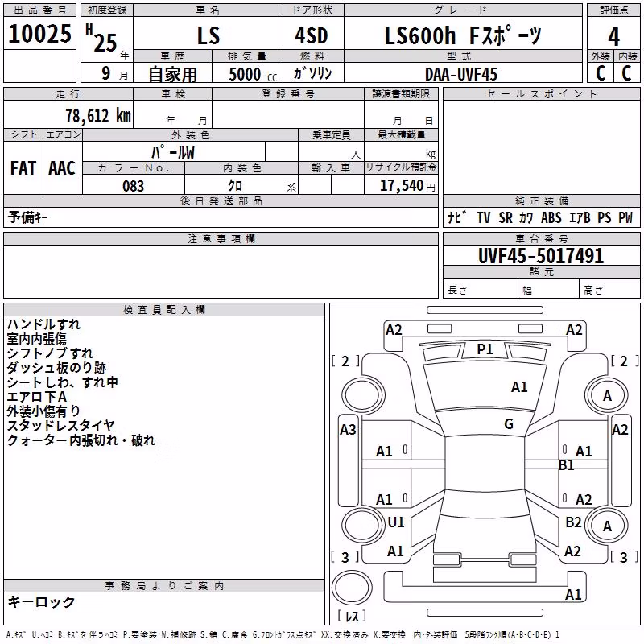Viewport: 644px width, 644px height.
Task: Click inspector note シートしわ、すれ中
Action: point(63,382)
